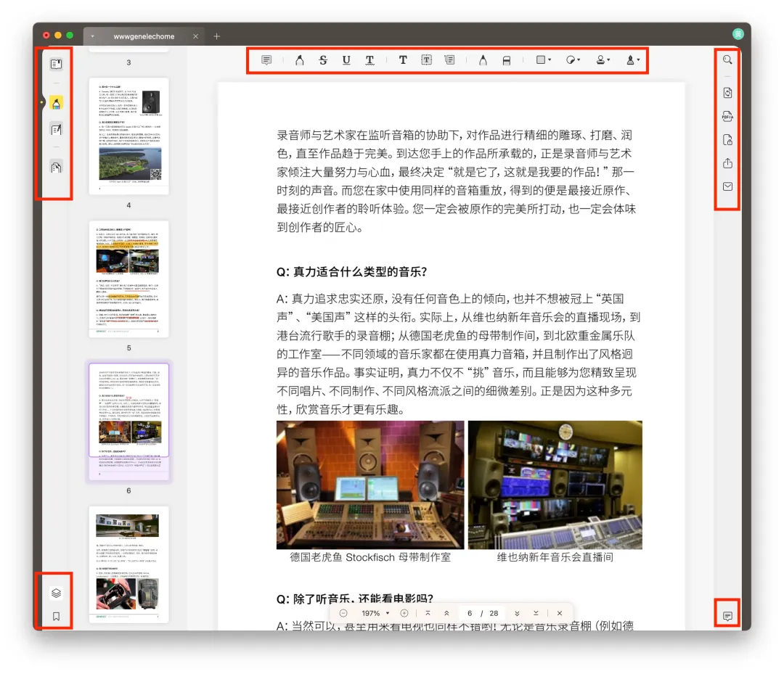Click the green user avatar
784x674 pixels.
click(738, 34)
